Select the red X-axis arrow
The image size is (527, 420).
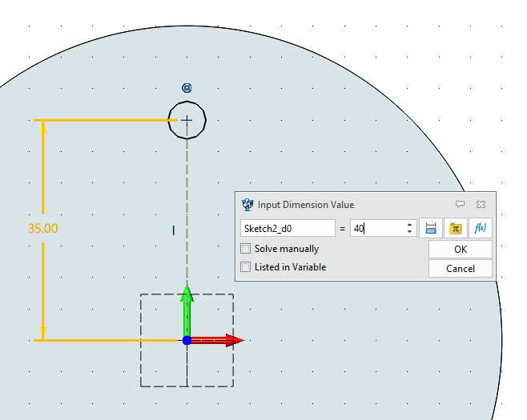(218, 341)
